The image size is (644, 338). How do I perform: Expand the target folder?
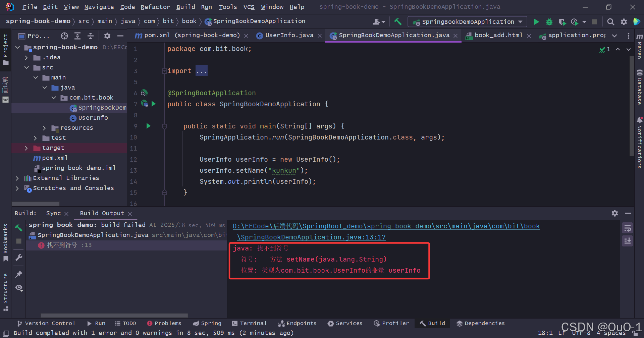(x=26, y=148)
